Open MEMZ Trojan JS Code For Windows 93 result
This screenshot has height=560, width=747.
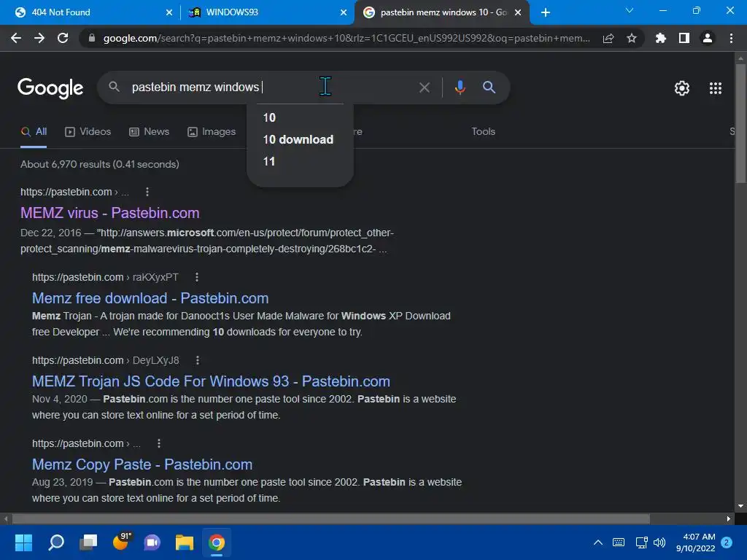pyautogui.click(x=211, y=381)
